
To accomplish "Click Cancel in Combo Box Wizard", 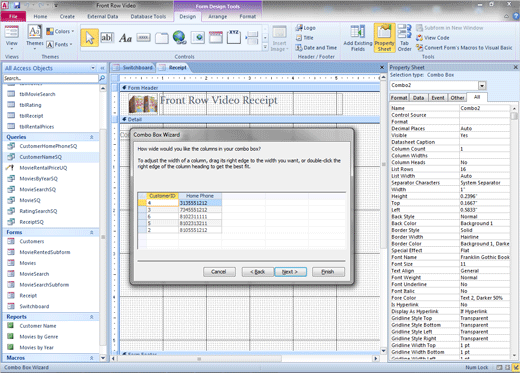I will (219, 272).
